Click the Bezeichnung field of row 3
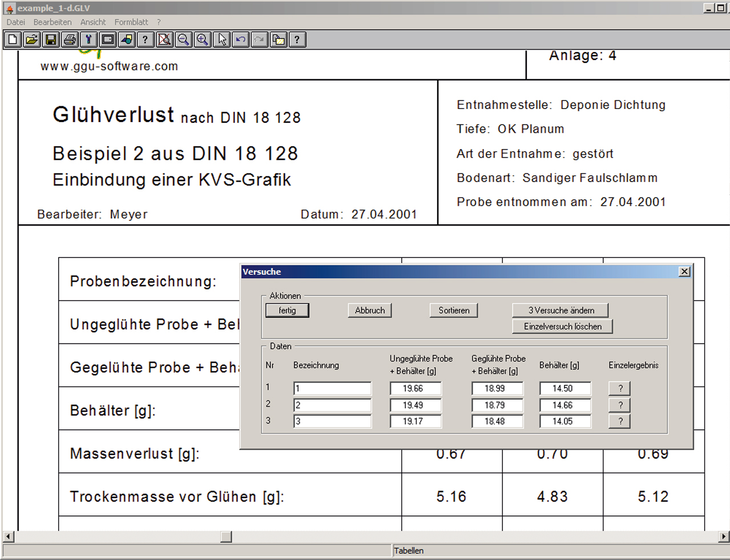The width and height of the screenshot is (730, 560). pyautogui.click(x=332, y=422)
